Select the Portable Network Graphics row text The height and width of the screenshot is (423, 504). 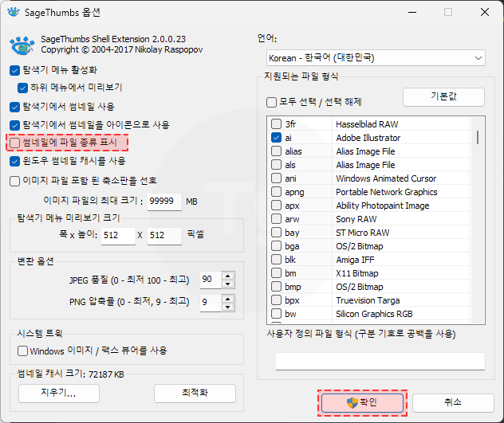click(387, 192)
